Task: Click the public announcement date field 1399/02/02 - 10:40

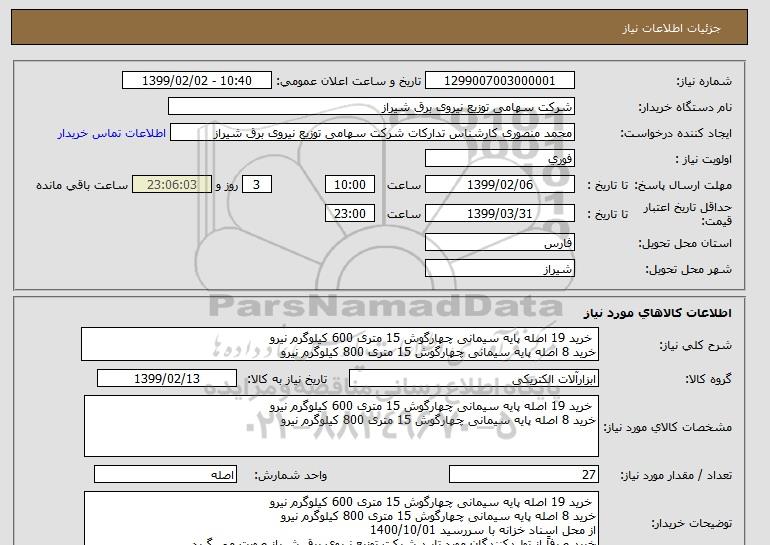Action: (x=196, y=81)
